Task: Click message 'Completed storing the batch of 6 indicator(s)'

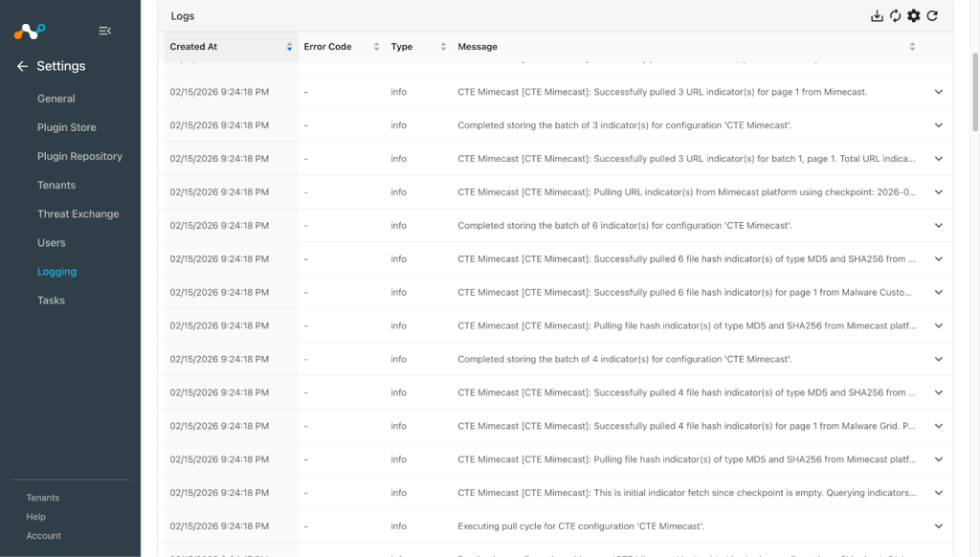Action: (624, 226)
